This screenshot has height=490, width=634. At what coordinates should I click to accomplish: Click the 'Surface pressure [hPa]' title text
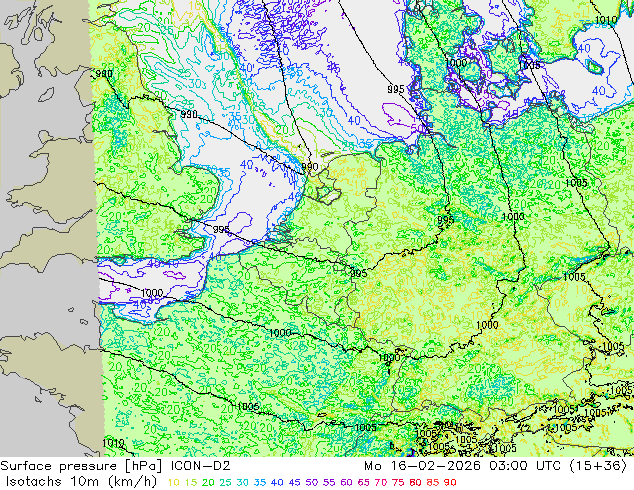click(x=81, y=466)
